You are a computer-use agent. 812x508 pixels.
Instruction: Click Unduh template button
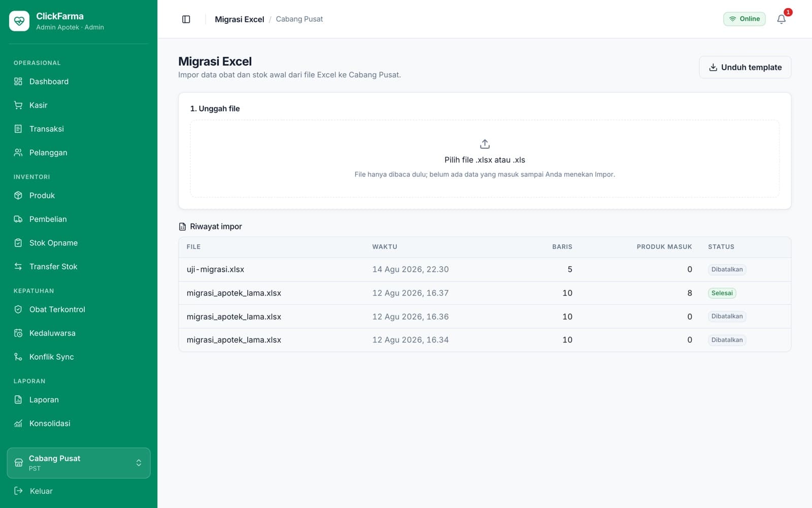click(x=745, y=67)
